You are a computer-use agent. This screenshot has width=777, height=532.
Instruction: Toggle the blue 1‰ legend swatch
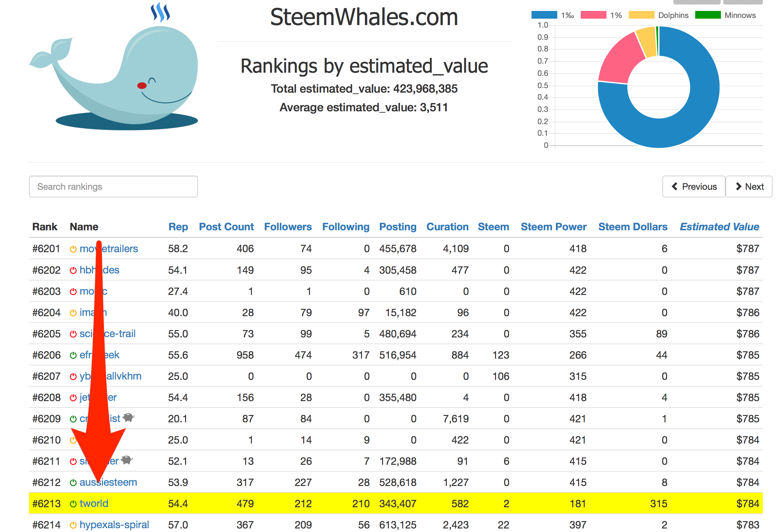click(x=544, y=15)
